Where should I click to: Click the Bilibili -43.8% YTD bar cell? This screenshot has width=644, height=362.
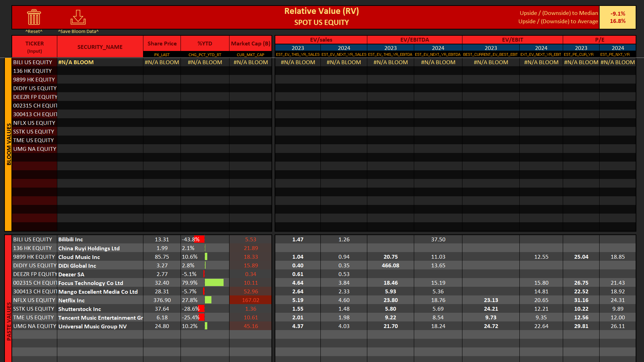click(205, 240)
